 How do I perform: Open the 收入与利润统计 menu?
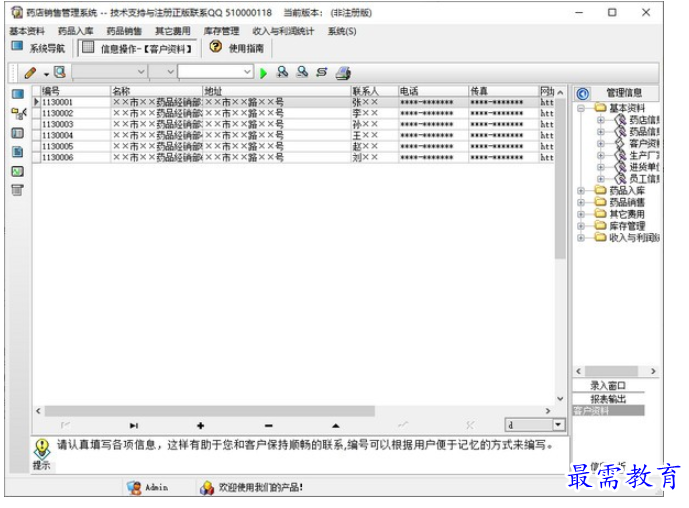coord(283,31)
